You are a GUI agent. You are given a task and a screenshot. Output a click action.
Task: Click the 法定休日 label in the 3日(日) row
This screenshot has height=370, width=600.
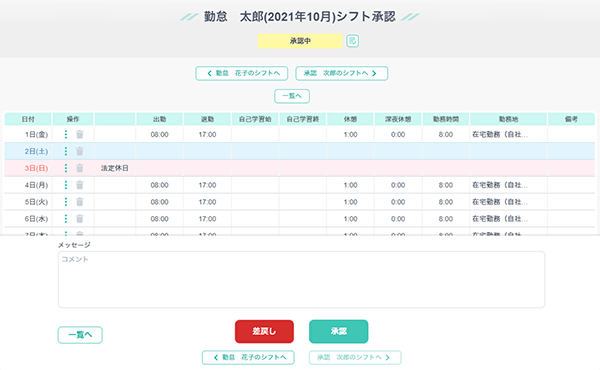[115, 168]
